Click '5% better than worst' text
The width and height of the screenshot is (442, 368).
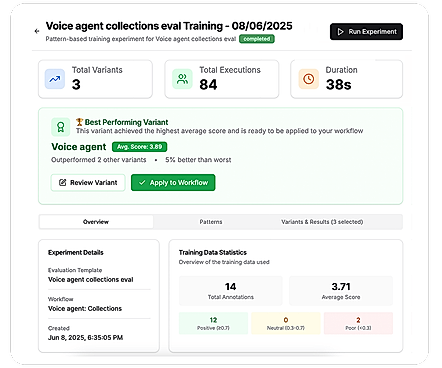198,160
